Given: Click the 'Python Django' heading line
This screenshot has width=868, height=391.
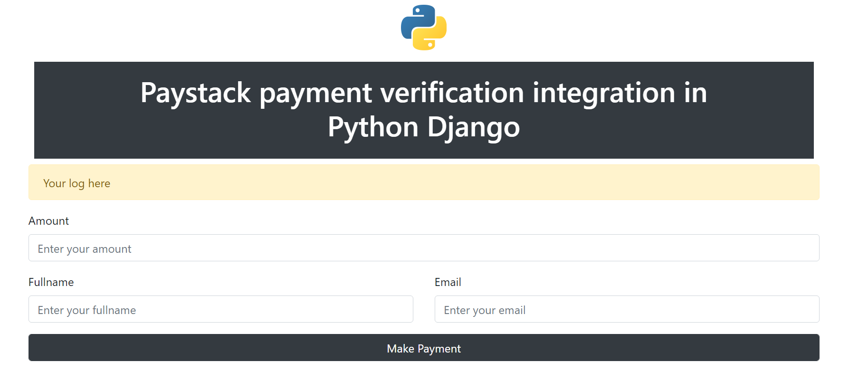Looking at the screenshot, I should [x=424, y=127].
